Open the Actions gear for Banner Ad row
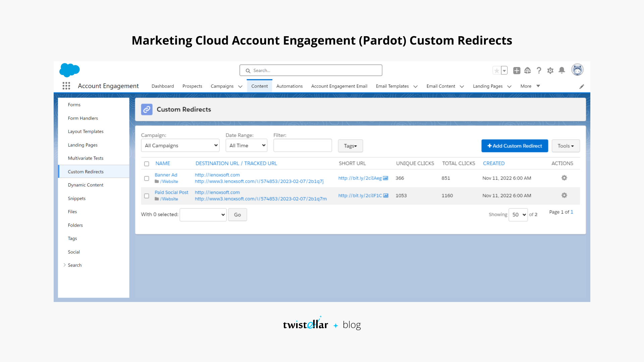The width and height of the screenshot is (644, 362). pyautogui.click(x=564, y=178)
